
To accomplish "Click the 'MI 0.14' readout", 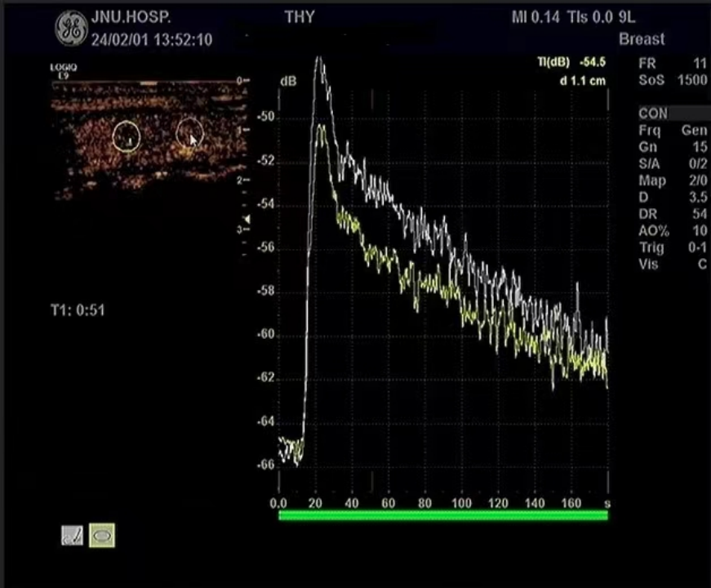I will click(535, 17).
